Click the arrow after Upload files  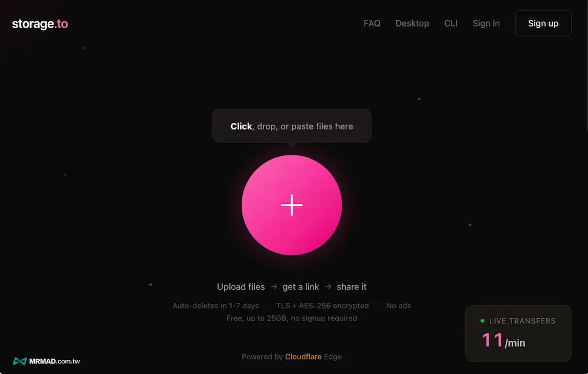coord(274,286)
